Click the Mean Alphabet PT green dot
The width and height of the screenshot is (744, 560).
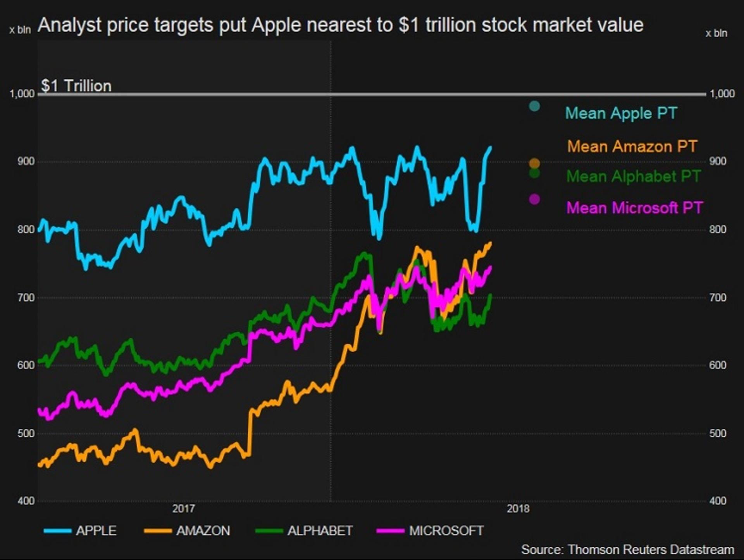534,173
